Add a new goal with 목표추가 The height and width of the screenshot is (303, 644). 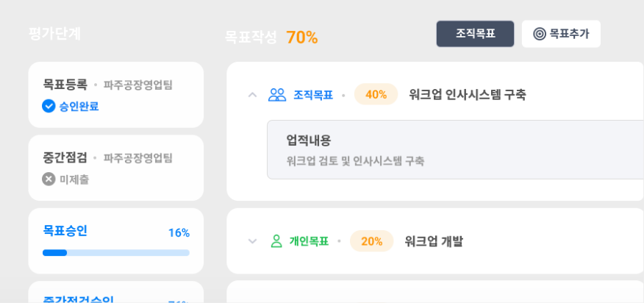point(561,34)
